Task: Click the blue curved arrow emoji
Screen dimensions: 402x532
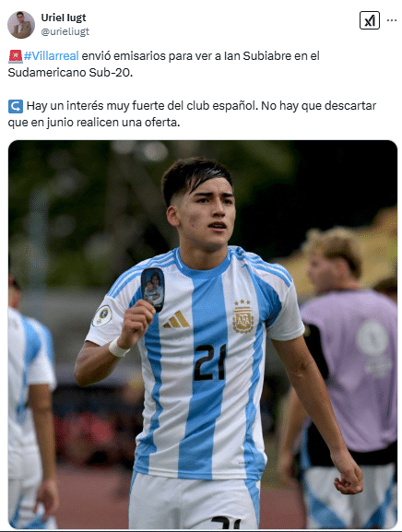Action: tap(16, 106)
